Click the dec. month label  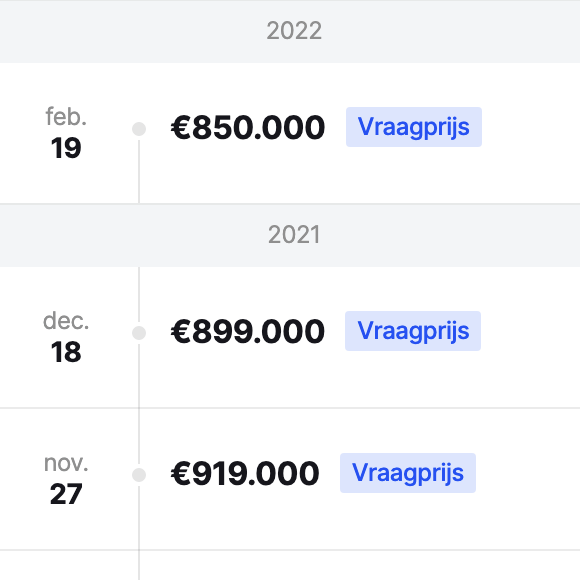pos(66,320)
